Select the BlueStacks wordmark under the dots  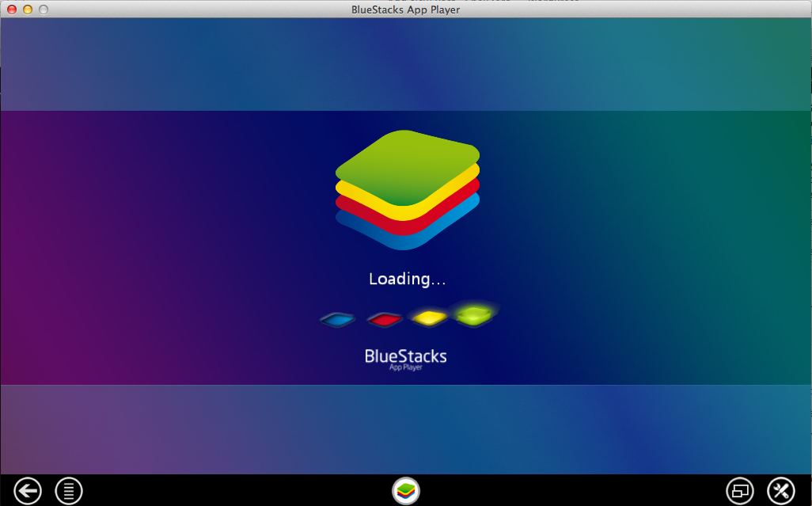pos(405,356)
